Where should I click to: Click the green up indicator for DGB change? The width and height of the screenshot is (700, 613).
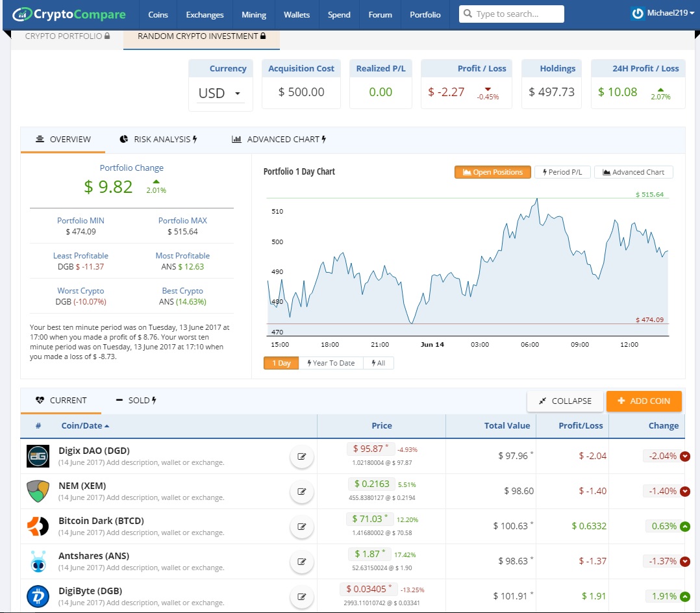click(x=685, y=597)
